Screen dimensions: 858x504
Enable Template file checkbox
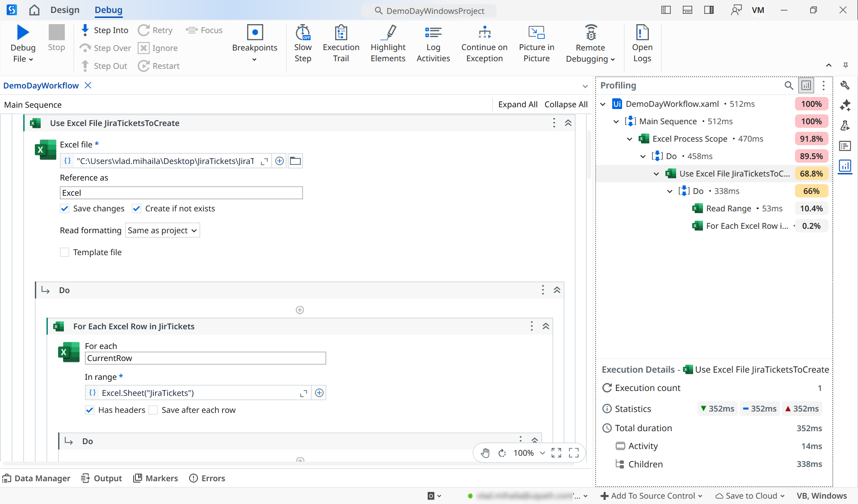point(65,252)
